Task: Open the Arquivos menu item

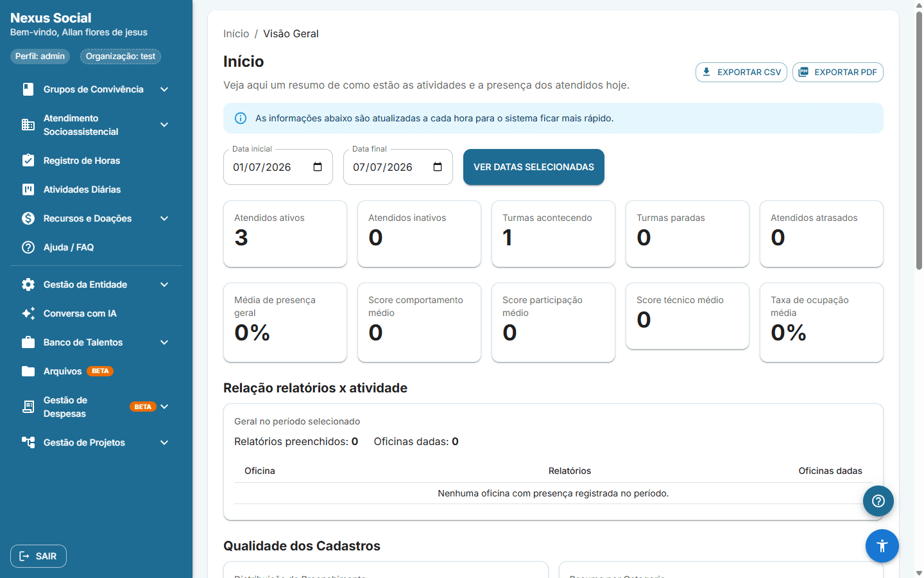Action: click(x=96, y=371)
